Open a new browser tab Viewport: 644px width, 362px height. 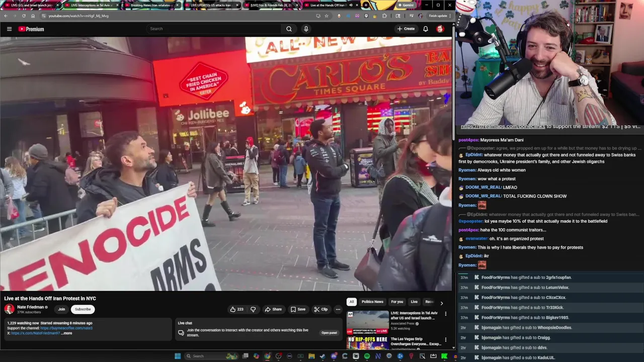point(366,5)
